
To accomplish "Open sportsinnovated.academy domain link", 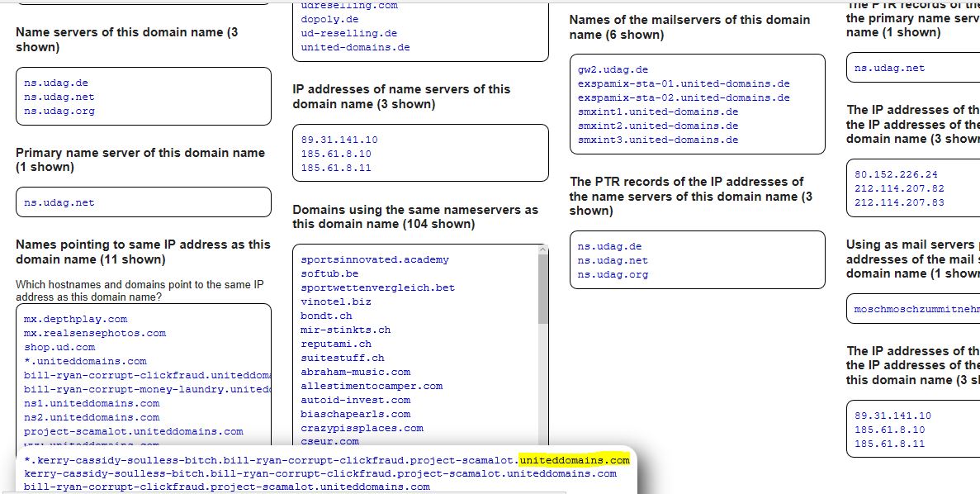I will pyautogui.click(x=375, y=259).
